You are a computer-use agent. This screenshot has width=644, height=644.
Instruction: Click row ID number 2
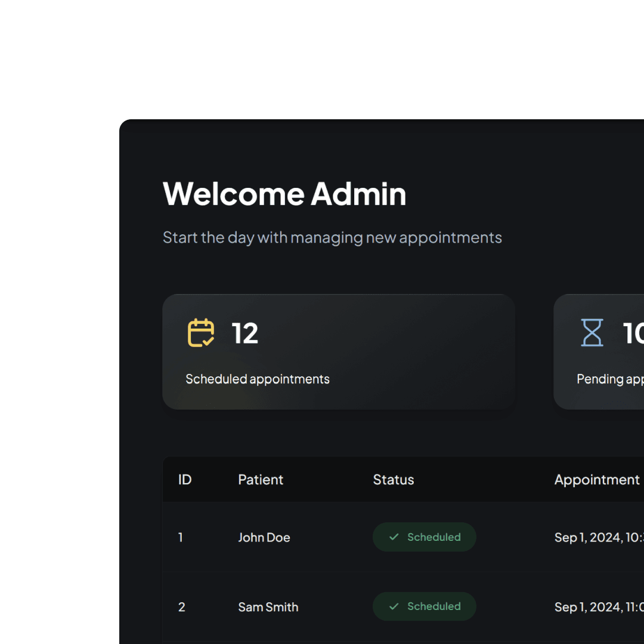(181, 607)
